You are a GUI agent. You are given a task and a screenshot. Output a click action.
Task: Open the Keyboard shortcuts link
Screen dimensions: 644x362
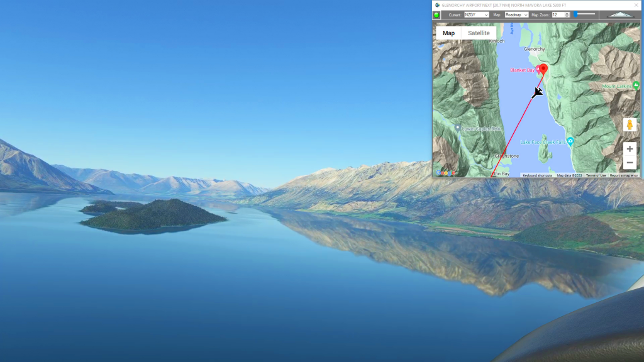(x=537, y=175)
